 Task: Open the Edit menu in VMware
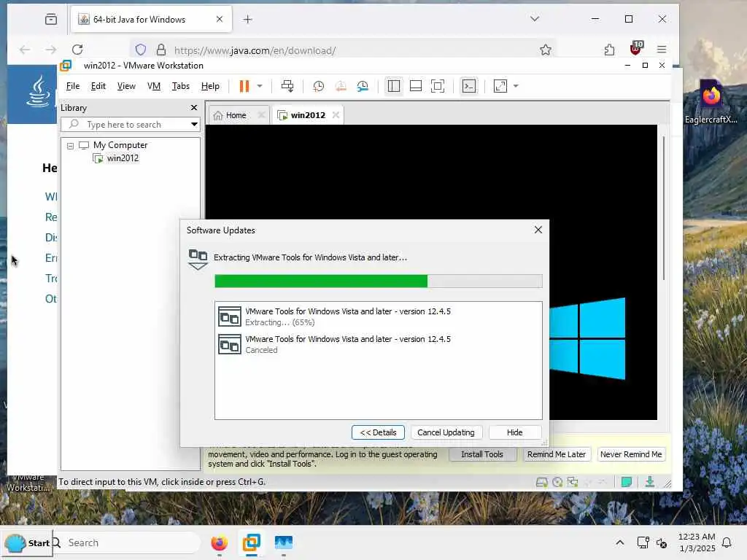(98, 86)
